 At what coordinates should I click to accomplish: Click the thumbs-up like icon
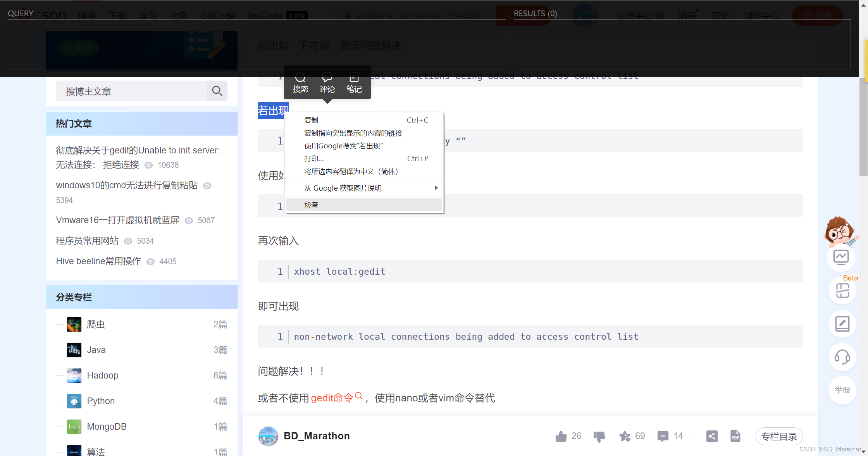(561, 437)
